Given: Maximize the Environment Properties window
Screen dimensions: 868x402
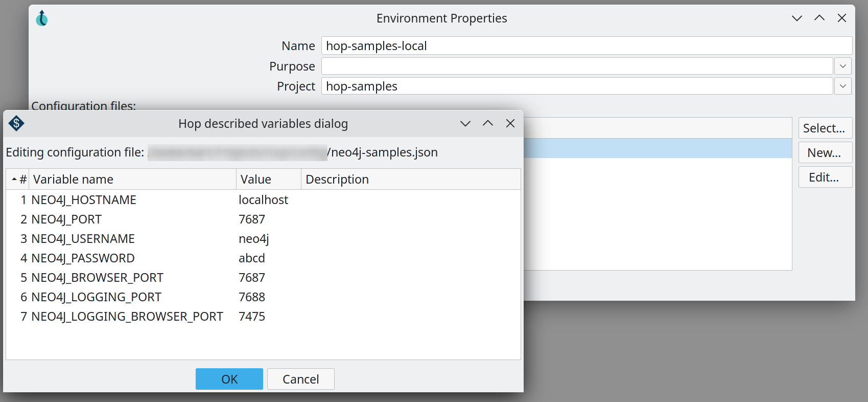Looking at the screenshot, I should pos(819,18).
